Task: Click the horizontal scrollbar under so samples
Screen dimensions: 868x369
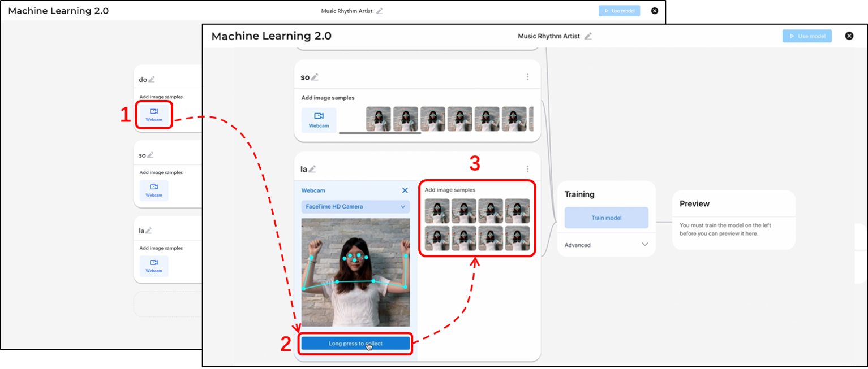Action: [380, 133]
